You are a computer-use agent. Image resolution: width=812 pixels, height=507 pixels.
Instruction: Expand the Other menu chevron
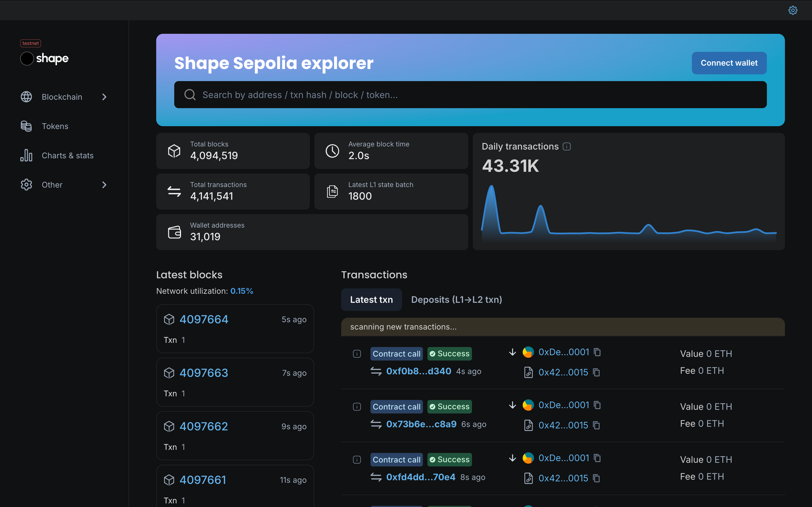pos(104,185)
